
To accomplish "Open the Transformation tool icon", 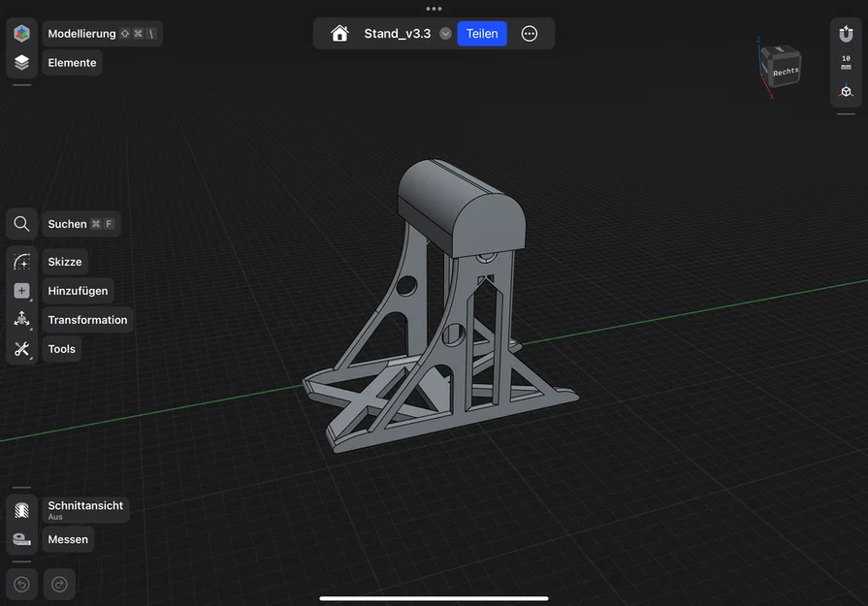I will tap(21, 319).
